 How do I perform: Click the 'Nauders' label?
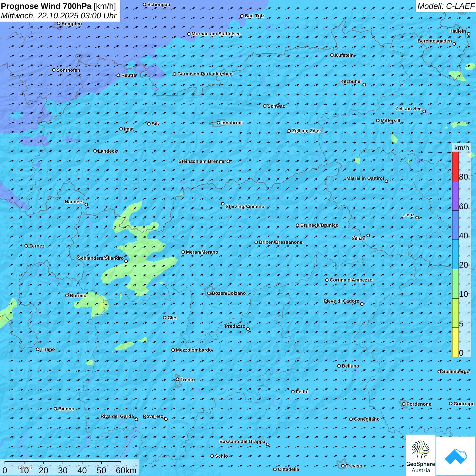pyautogui.click(x=74, y=202)
